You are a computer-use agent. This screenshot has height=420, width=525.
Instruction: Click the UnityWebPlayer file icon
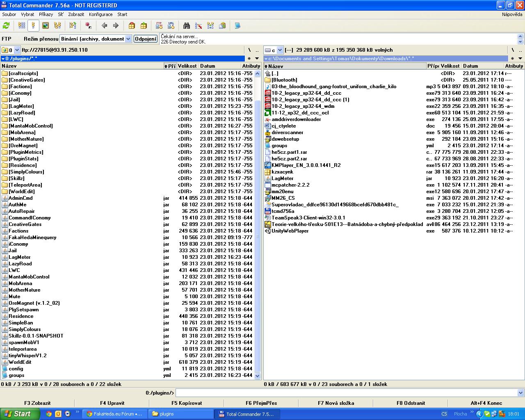pyautogui.click(x=268, y=231)
